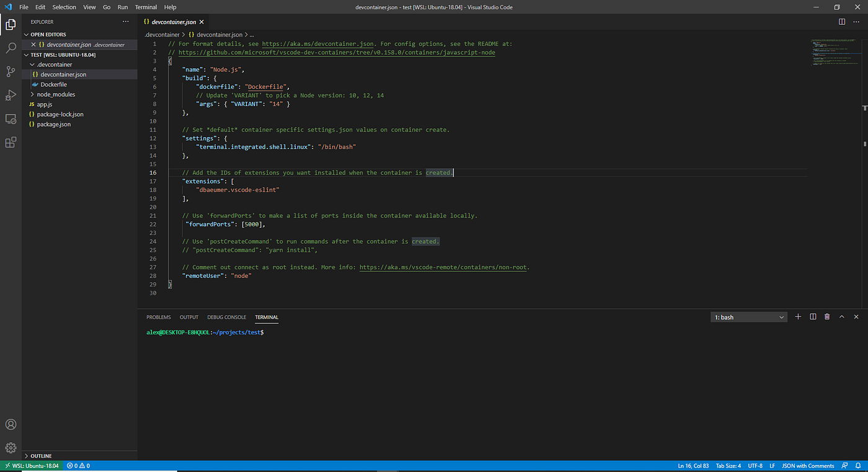Open the File menu

[x=24, y=7]
